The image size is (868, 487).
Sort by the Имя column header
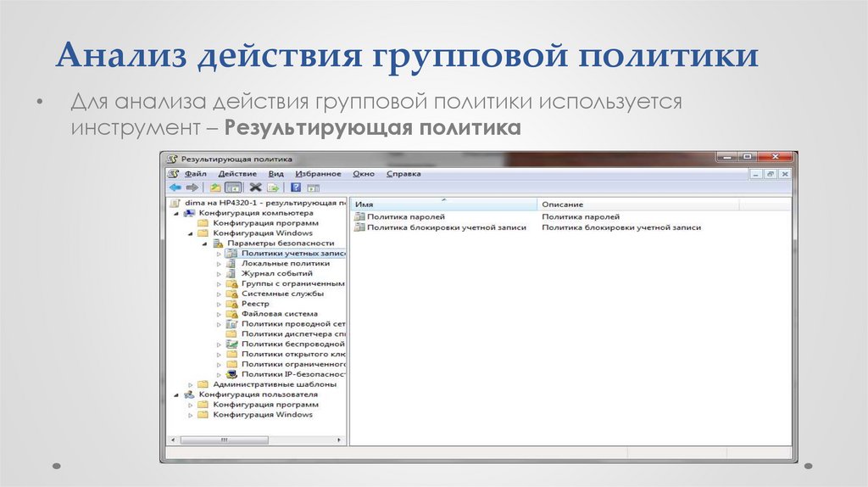[x=444, y=204]
